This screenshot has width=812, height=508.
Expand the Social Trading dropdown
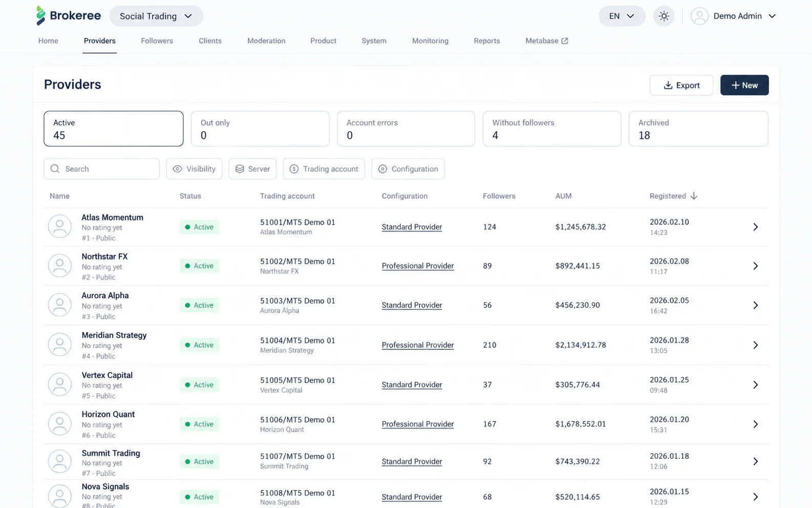tap(156, 16)
